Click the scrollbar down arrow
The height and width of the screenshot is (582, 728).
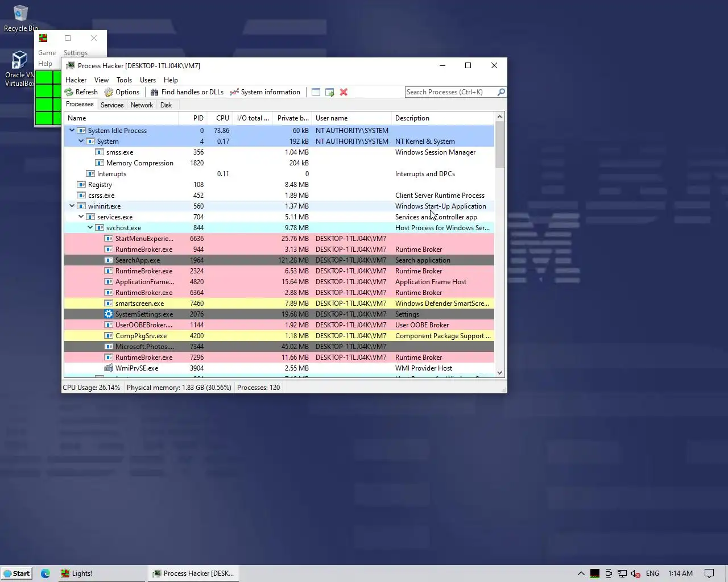(x=500, y=373)
